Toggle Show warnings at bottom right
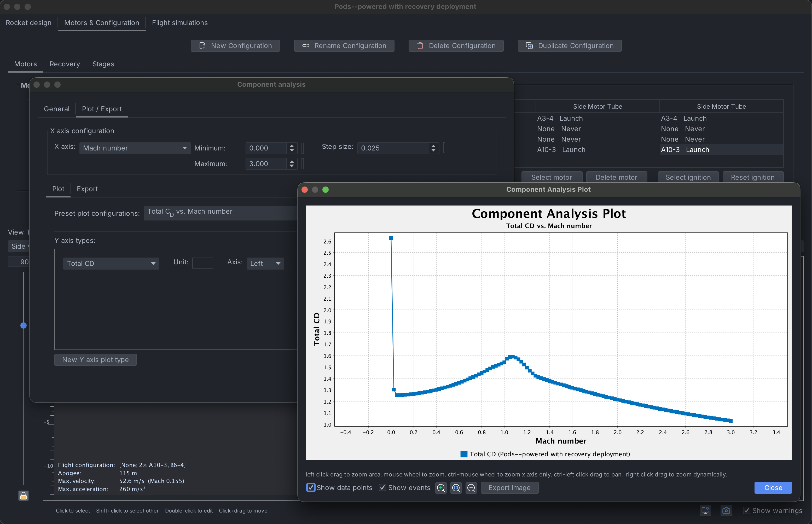 click(x=747, y=510)
